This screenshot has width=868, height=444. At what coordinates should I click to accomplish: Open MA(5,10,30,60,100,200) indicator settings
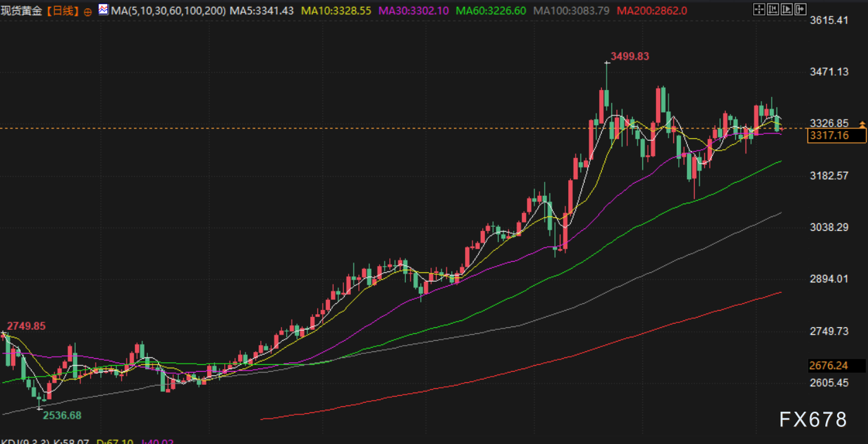click(167, 11)
